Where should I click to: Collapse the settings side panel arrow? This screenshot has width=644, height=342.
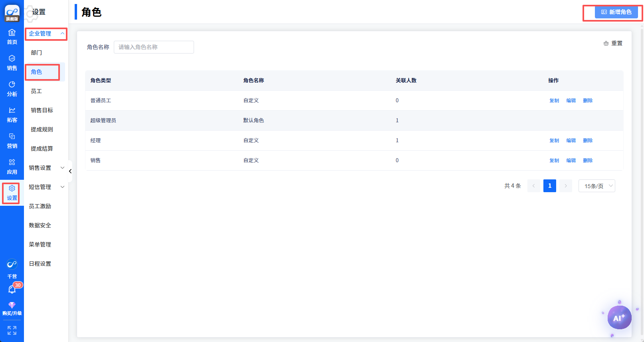(70, 171)
